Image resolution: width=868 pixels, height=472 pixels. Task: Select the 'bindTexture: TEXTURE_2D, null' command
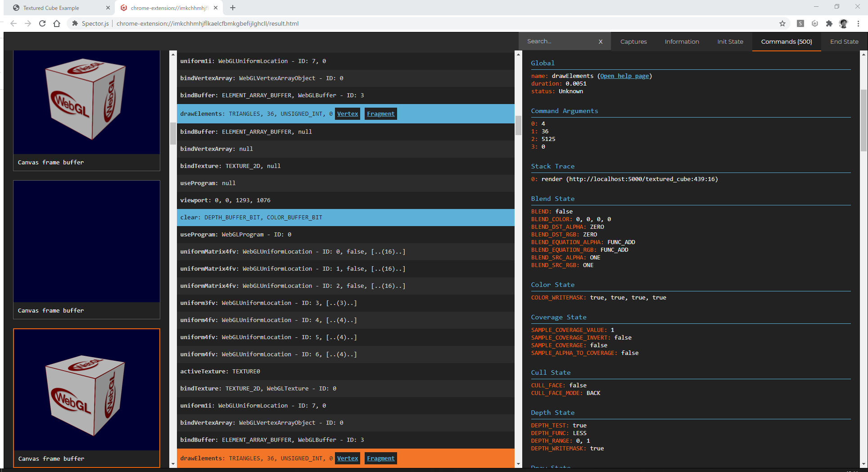[x=346, y=166]
